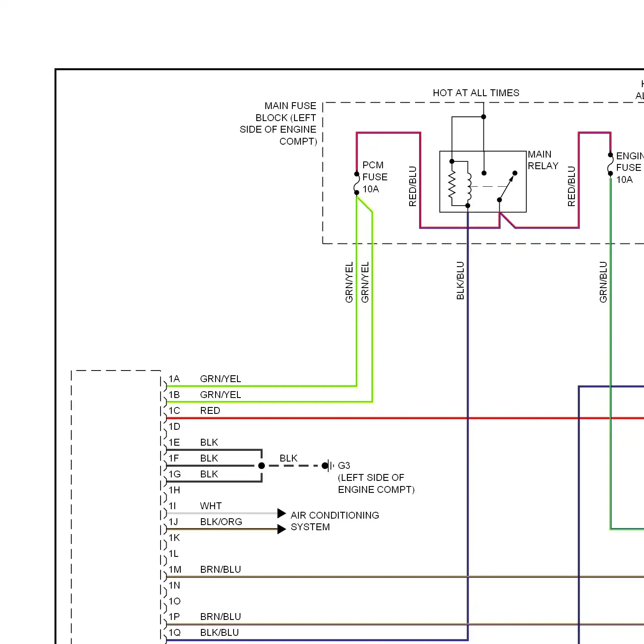Click pin 1E BLK wire label
The height and width of the screenshot is (644, 644).
[209, 442]
